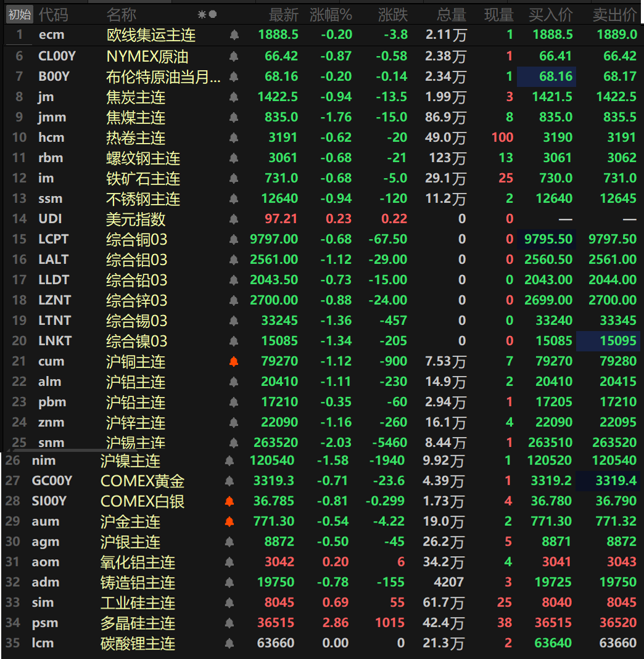Sort by the 涨幅% column header
Screen dimensions: 644x659
click(x=331, y=14)
